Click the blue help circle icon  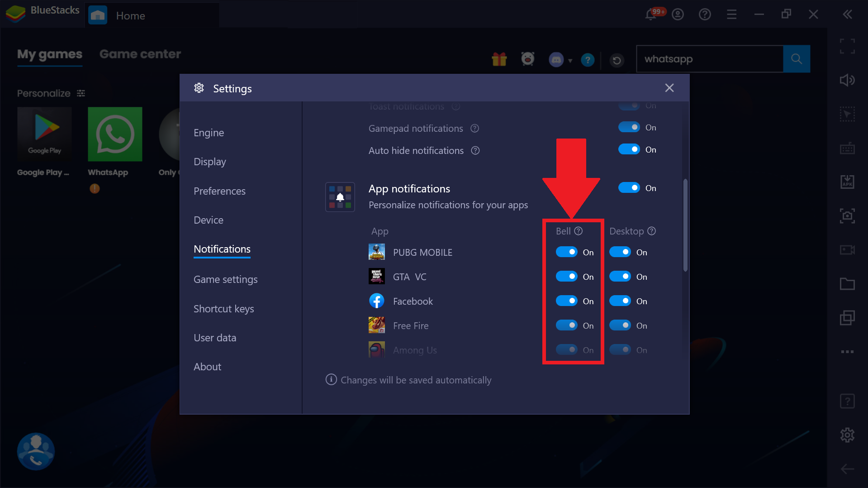click(x=588, y=60)
